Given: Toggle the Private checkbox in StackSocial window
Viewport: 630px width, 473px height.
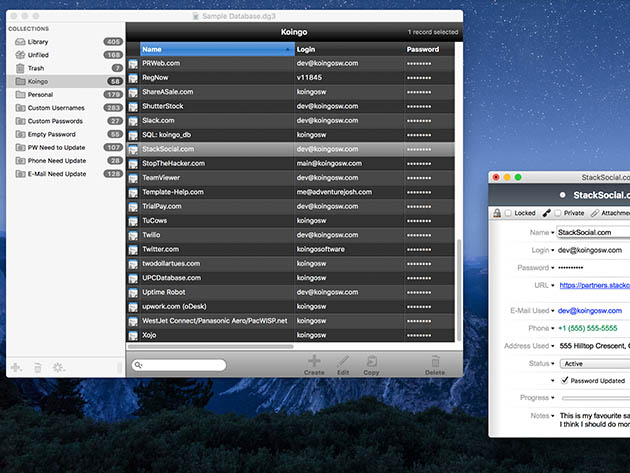Looking at the screenshot, I should [x=558, y=213].
